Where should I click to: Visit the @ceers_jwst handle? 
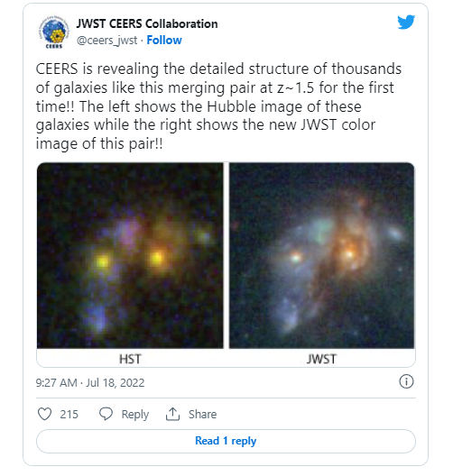tap(107, 41)
